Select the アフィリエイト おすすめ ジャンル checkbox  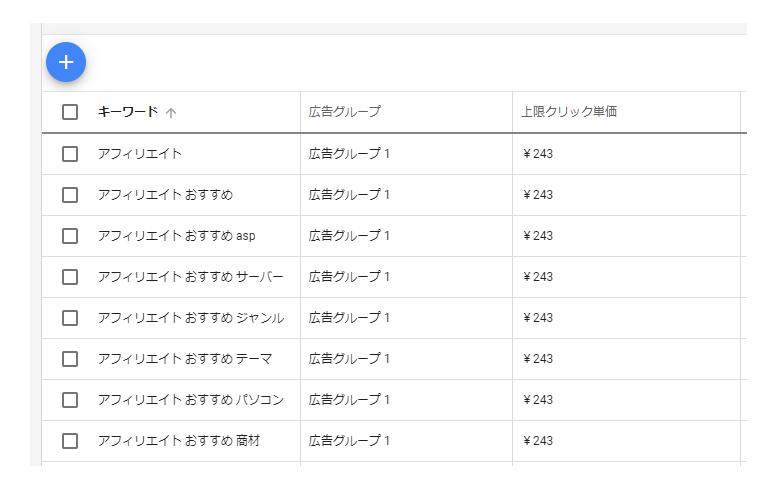70,318
